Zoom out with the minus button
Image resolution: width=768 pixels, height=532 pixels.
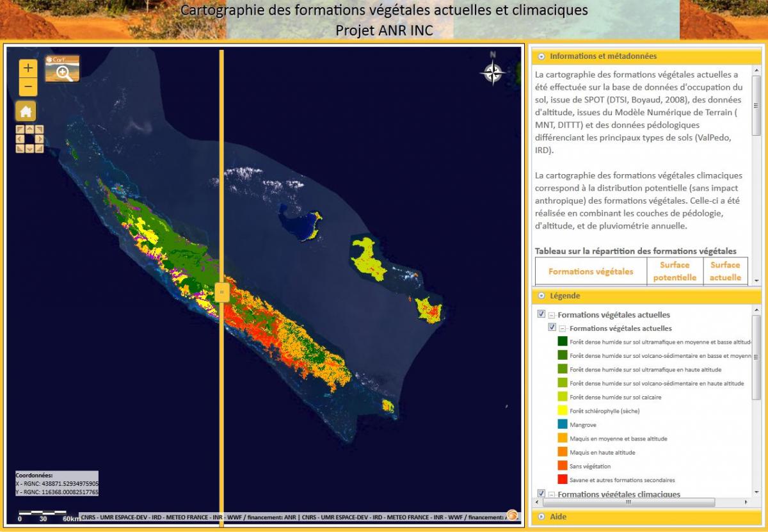click(x=28, y=86)
